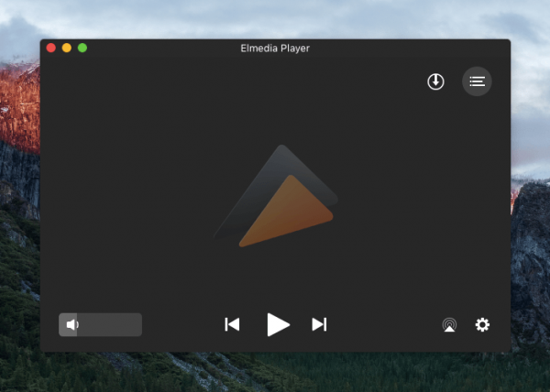Start playback with the Play button
Screen dimensions: 550x392
[278, 325]
